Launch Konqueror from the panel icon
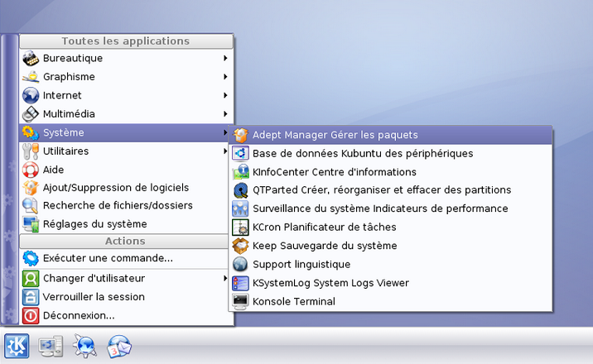The width and height of the screenshot is (593, 364). coord(84,345)
